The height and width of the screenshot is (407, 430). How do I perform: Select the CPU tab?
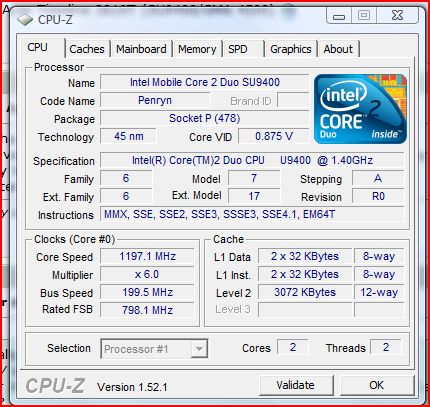(x=38, y=47)
